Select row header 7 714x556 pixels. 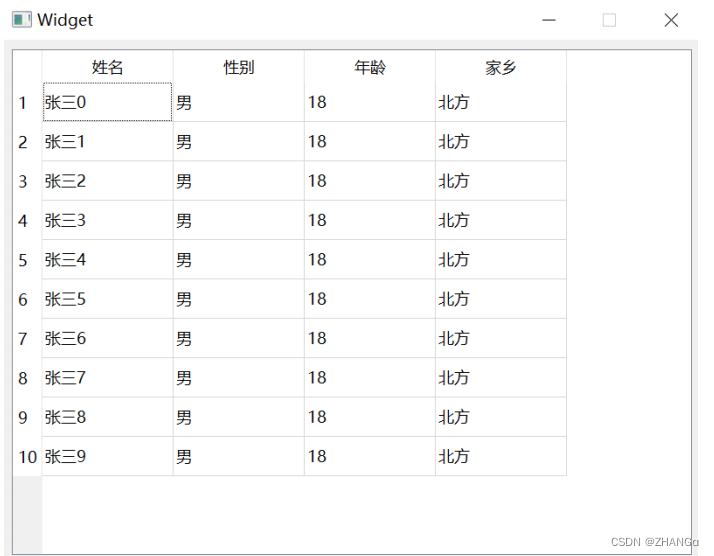click(27, 338)
